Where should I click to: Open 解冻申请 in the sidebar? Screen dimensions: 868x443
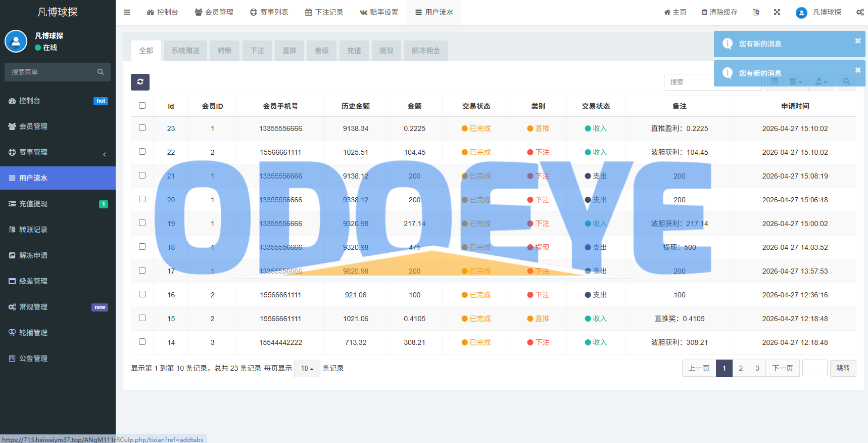[58, 255]
